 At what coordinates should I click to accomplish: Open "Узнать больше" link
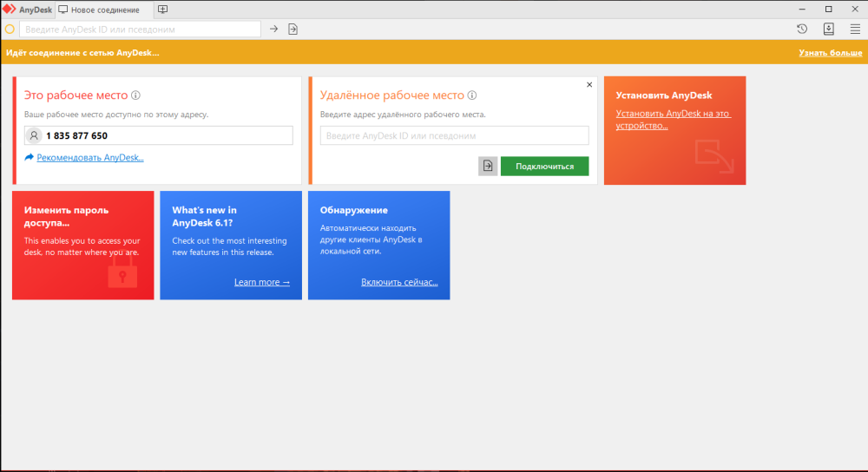pos(831,53)
